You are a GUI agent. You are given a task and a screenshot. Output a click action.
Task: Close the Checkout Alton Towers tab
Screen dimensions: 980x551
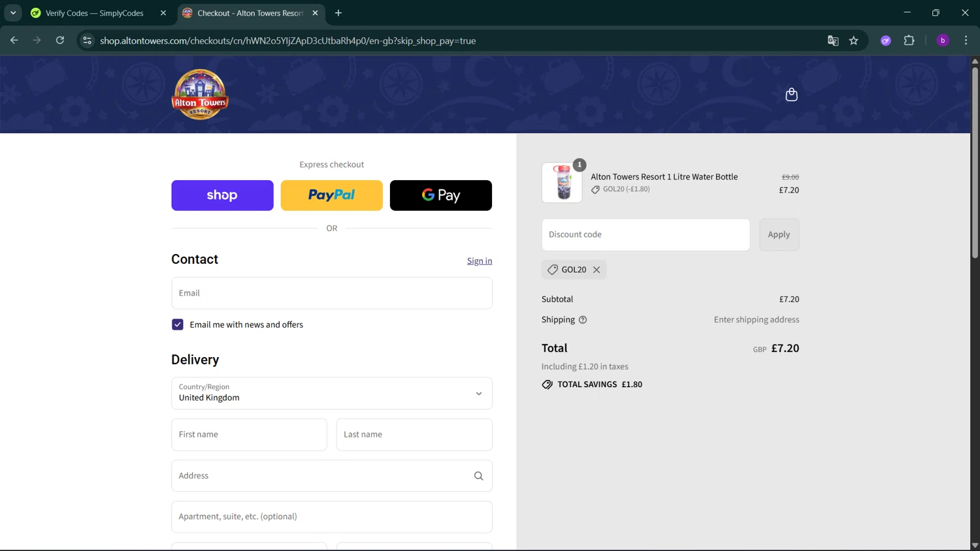[x=315, y=13]
